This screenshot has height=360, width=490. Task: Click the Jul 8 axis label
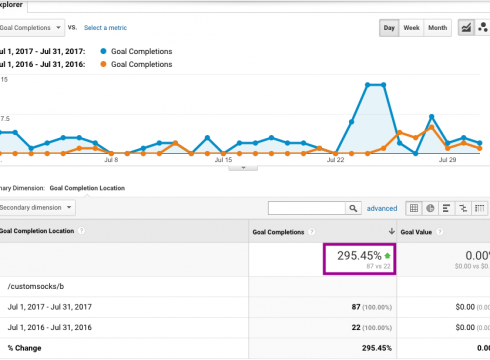tap(111, 160)
